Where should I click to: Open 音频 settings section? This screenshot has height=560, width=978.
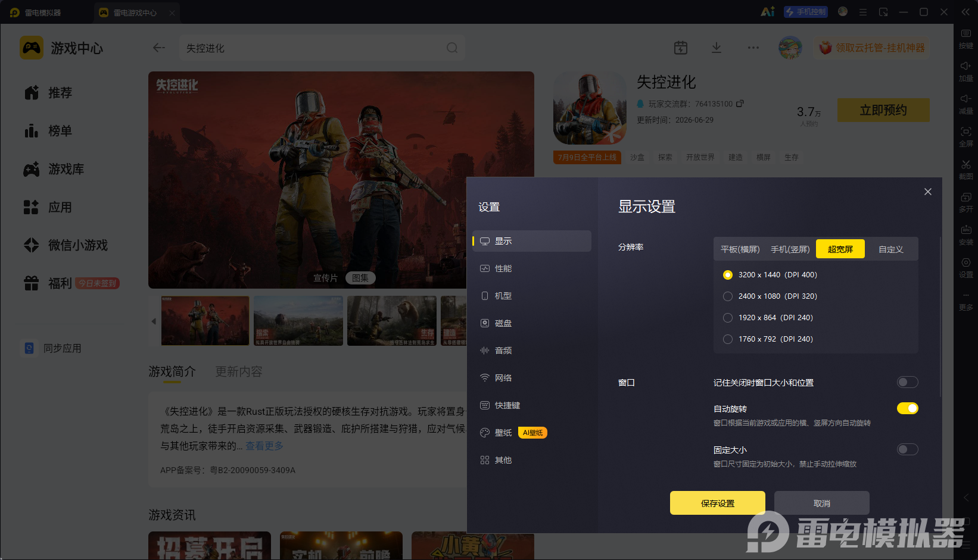532,351
